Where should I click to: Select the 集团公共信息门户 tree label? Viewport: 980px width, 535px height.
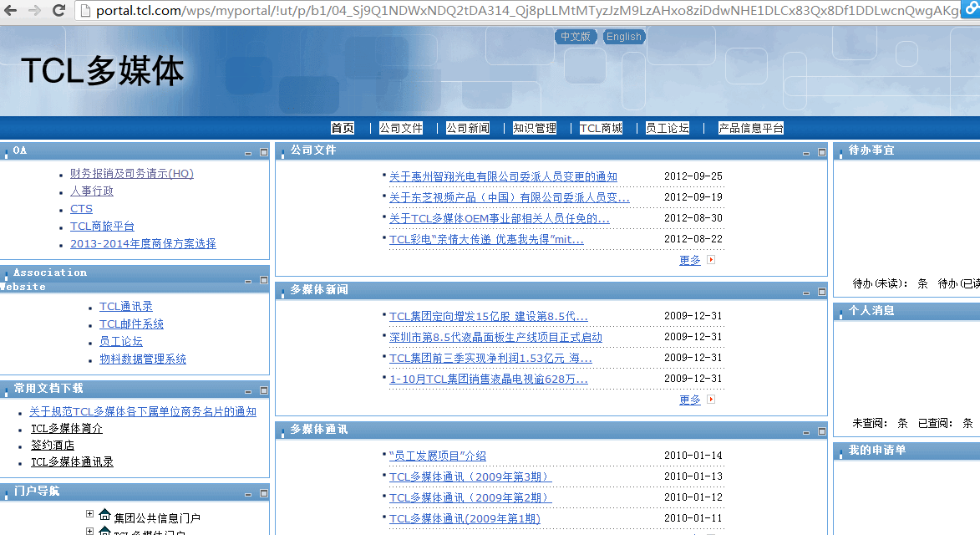pyautogui.click(x=158, y=518)
